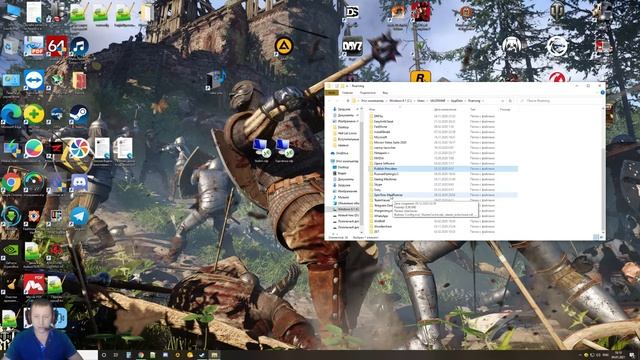Launch the DS game desktop icon
The width and height of the screenshot is (640, 360).
[x=352, y=12]
